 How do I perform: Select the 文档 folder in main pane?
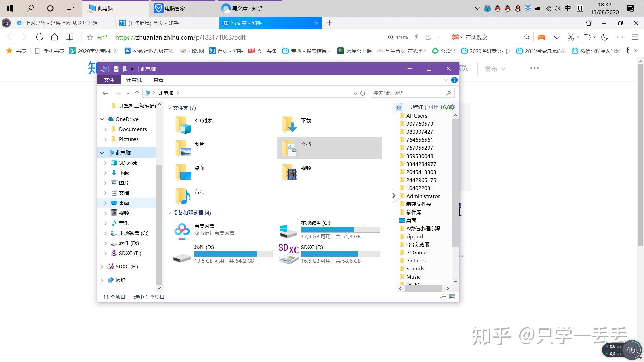pyautogui.click(x=329, y=148)
